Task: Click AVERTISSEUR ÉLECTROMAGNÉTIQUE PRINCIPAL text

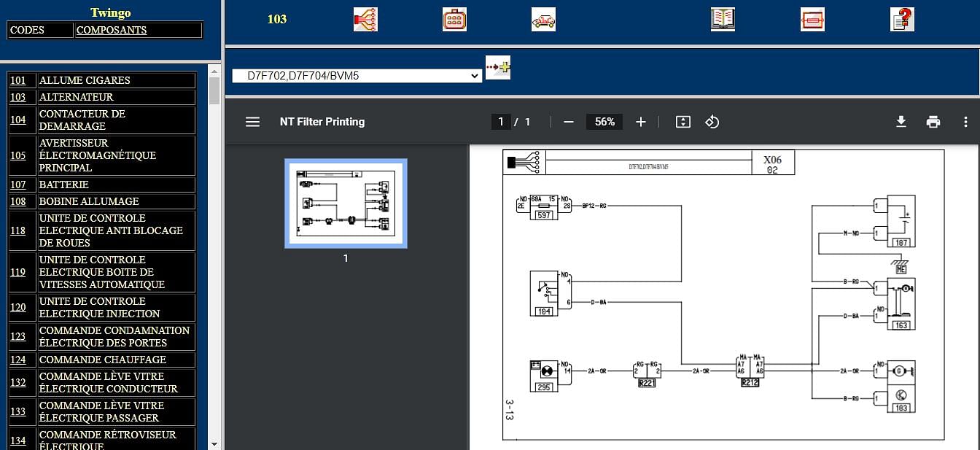Action: point(98,155)
